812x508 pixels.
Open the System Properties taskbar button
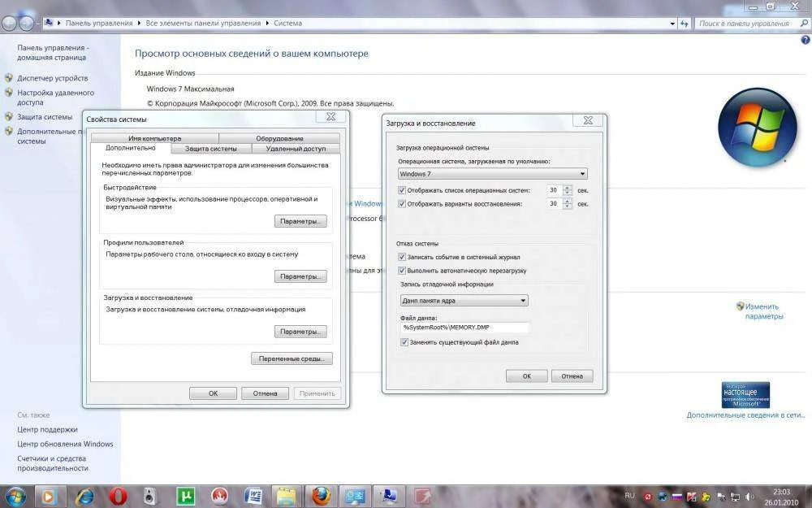[x=388, y=497]
